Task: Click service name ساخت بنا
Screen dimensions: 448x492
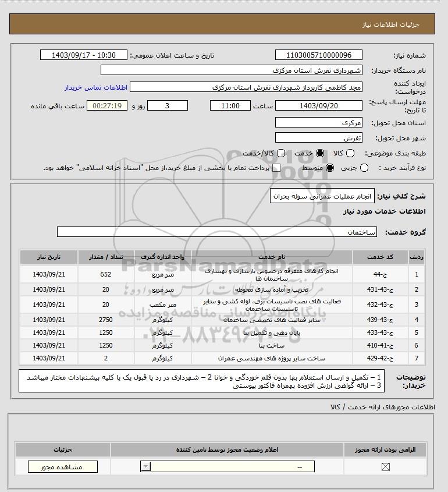Action: point(272,345)
